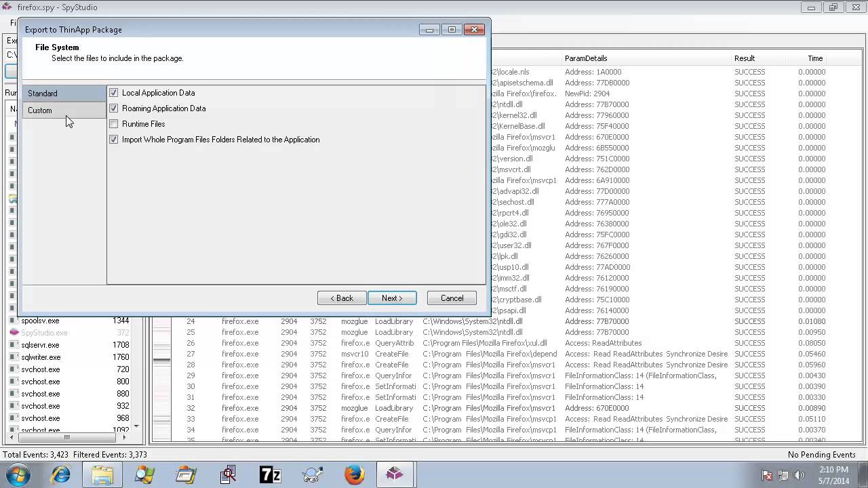
Task: Check the Runtime Files option
Action: (113, 124)
